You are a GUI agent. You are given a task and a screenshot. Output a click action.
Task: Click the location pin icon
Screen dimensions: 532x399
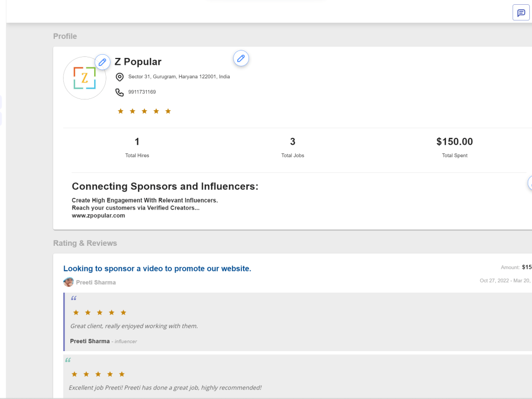pyautogui.click(x=119, y=77)
